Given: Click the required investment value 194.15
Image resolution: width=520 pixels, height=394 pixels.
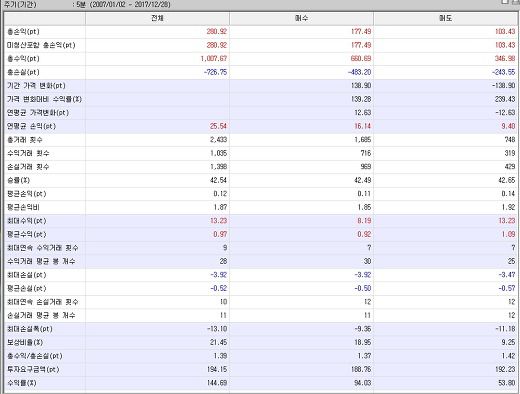Looking at the screenshot, I should (x=217, y=369).
